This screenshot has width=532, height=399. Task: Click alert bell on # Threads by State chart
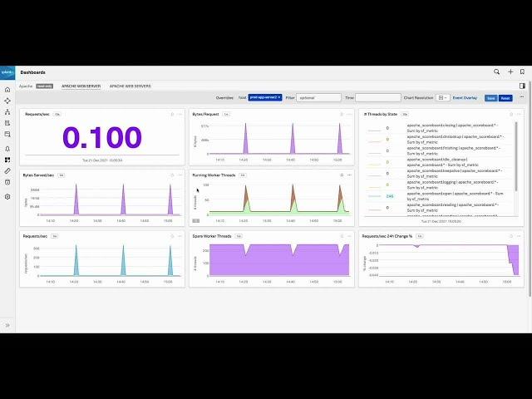coord(511,115)
